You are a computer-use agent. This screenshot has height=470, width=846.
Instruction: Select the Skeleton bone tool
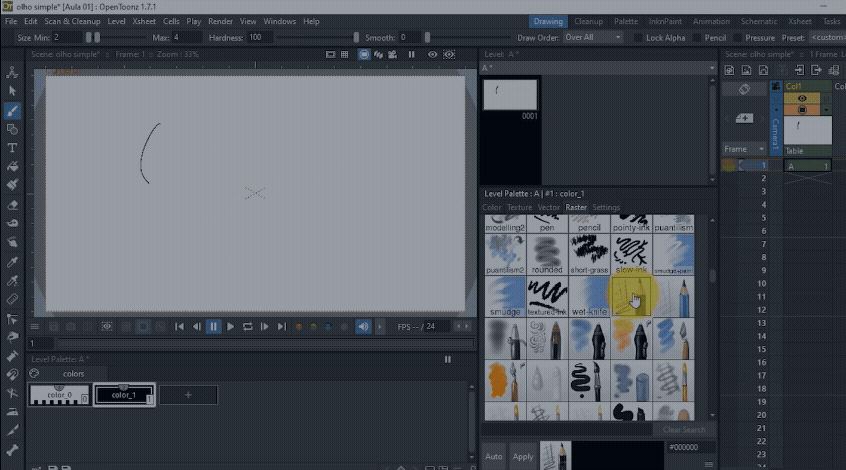12,449
